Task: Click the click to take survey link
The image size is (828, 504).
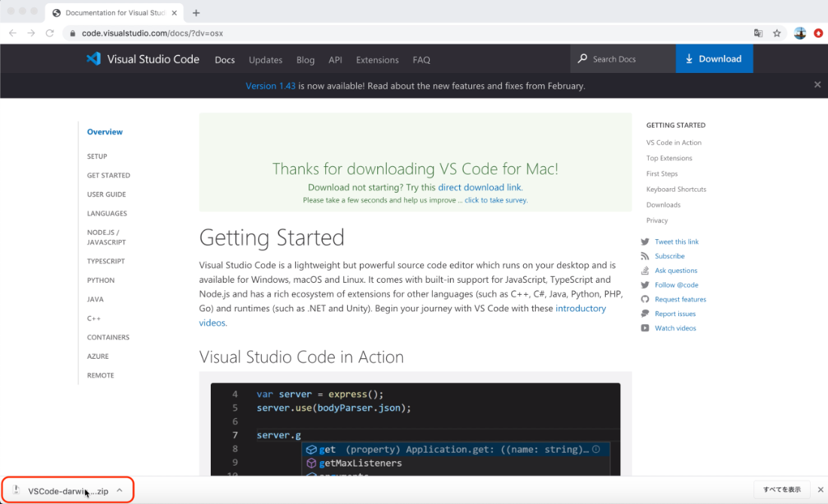Action: tap(495, 200)
